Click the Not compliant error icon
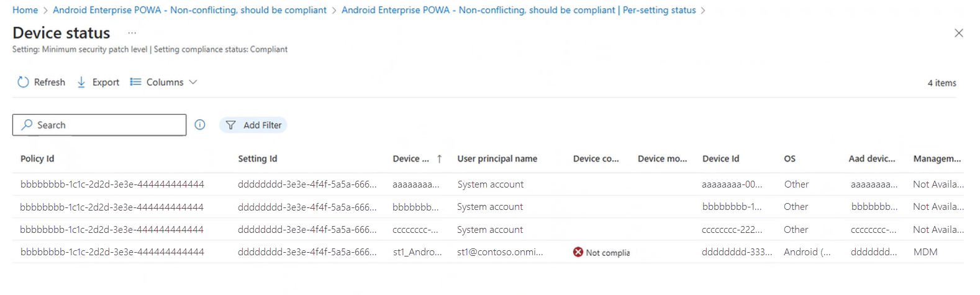Viewport: 980px width, 295px height. (x=578, y=252)
